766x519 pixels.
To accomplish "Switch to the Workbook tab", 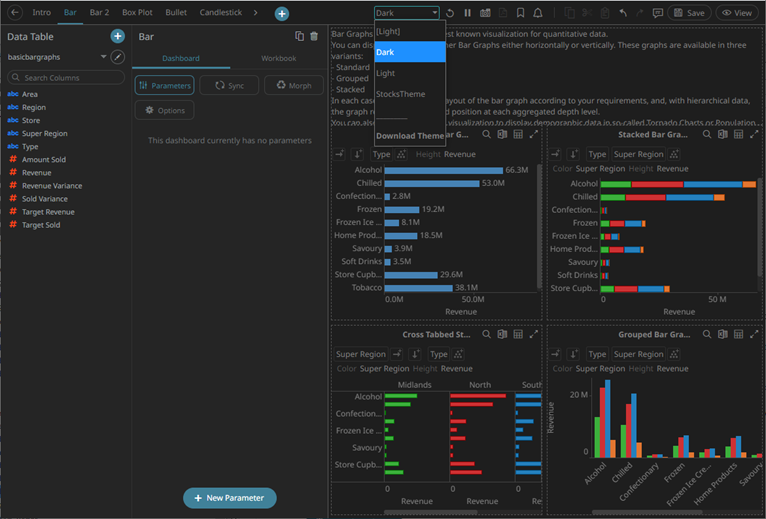I will coord(279,59).
